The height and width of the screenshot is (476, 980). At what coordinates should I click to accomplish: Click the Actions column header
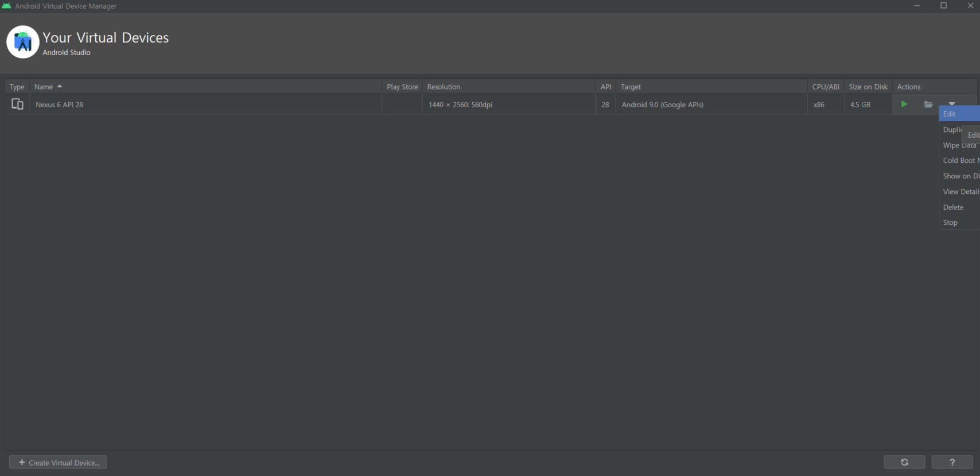point(935,87)
